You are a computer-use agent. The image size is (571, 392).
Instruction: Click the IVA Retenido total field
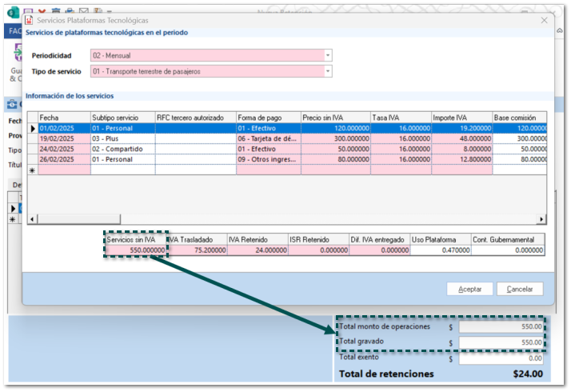click(257, 250)
